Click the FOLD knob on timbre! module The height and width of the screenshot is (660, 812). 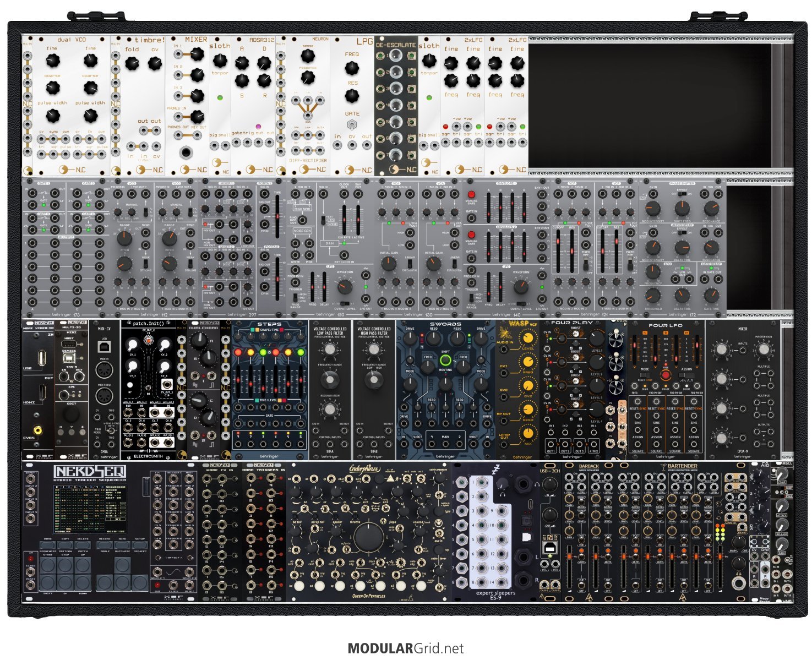(x=132, y=63)
